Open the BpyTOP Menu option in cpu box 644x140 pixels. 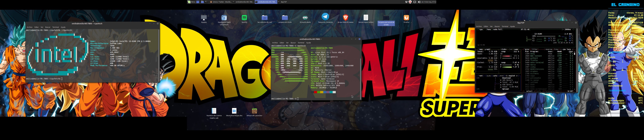(x=489, y=30)
